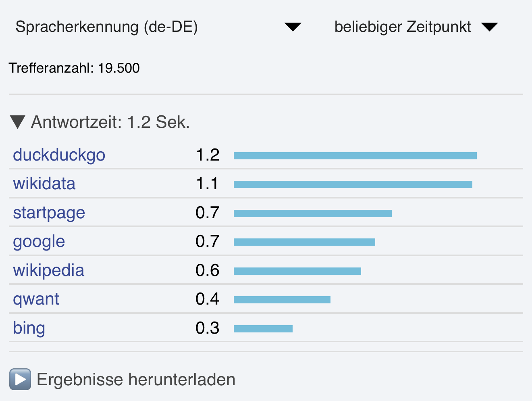This screenshot has width=532, height=401.
Task: Click the Ergebnisse herunterladen label
Action: coord(136,380)
